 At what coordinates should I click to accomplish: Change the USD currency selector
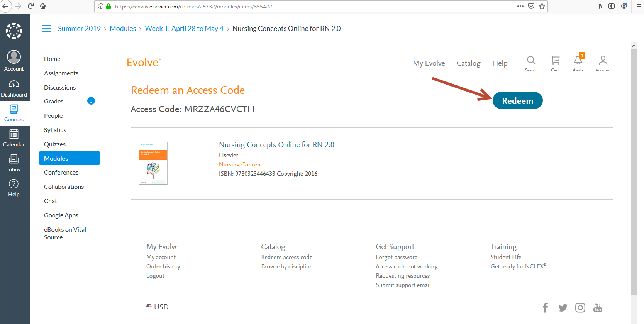tap(158, 307)
